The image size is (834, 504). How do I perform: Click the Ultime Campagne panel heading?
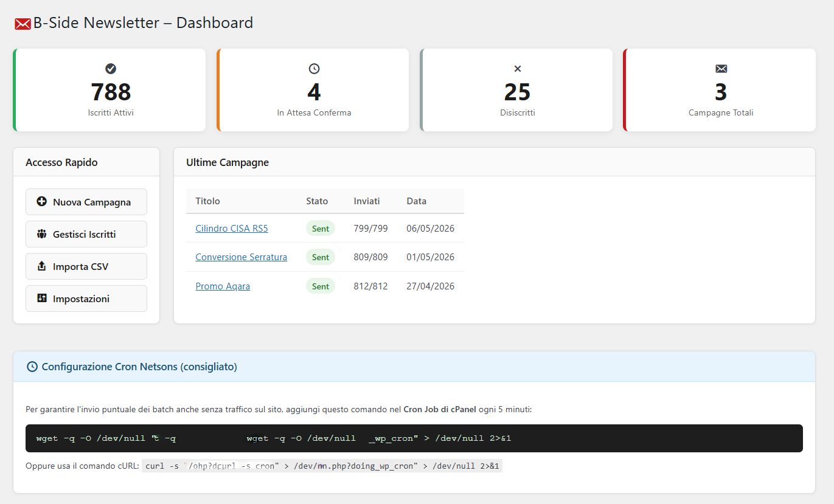click(x=228, y=162)
